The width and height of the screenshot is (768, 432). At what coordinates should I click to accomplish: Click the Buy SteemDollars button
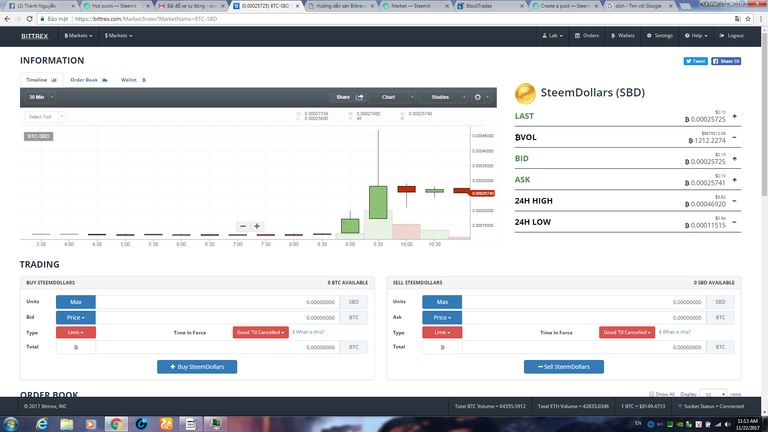pyautogui.click(x=197, y=367)
